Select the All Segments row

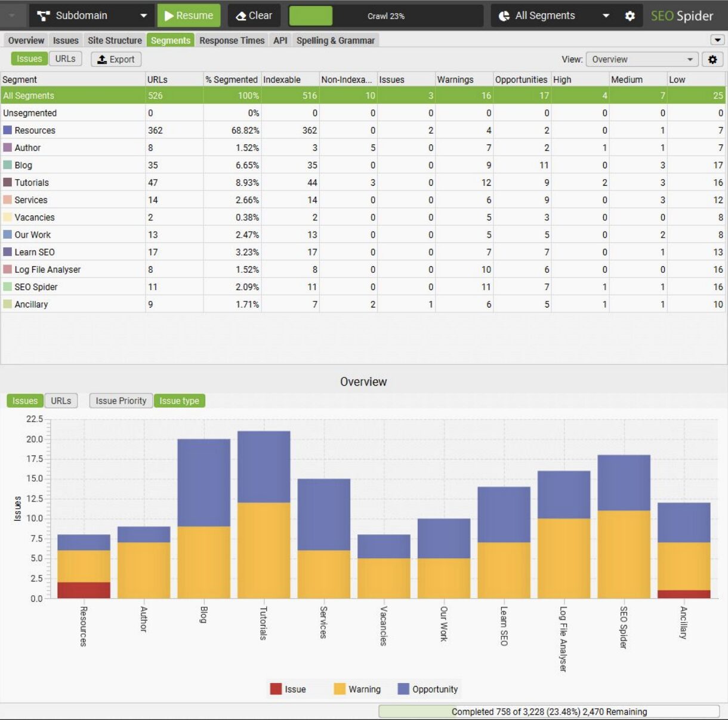click(x=363, y=96)
